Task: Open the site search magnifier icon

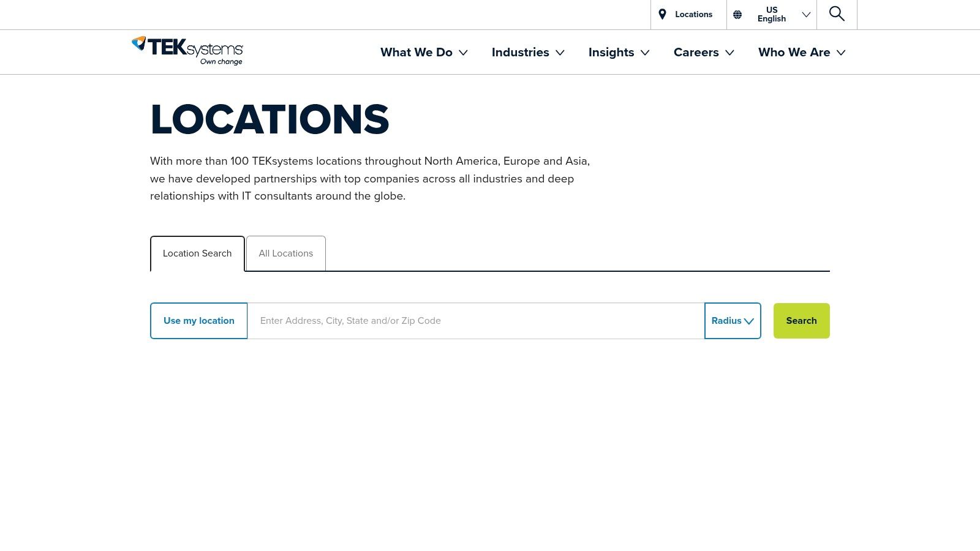Action: tap(837, 14)
